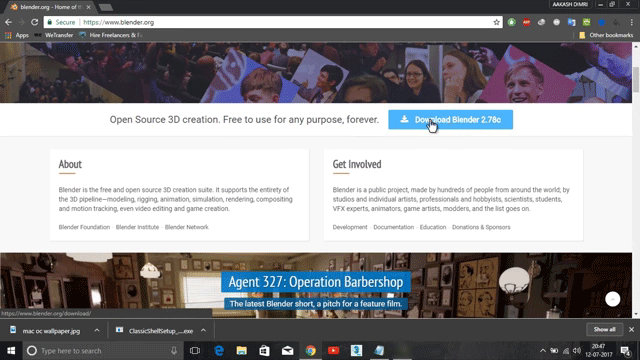Open the Blender Institute link
This screenshot has height=360, width=640.
pos(137,227)
